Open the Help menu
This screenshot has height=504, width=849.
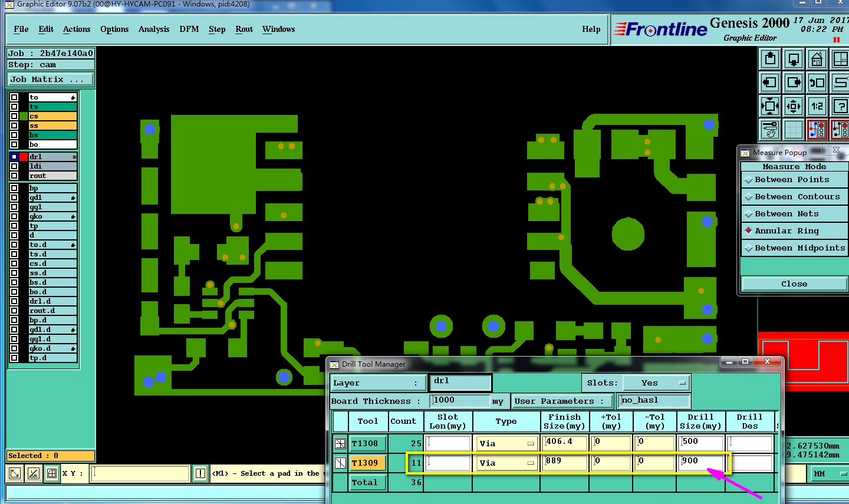coord(591,29)
